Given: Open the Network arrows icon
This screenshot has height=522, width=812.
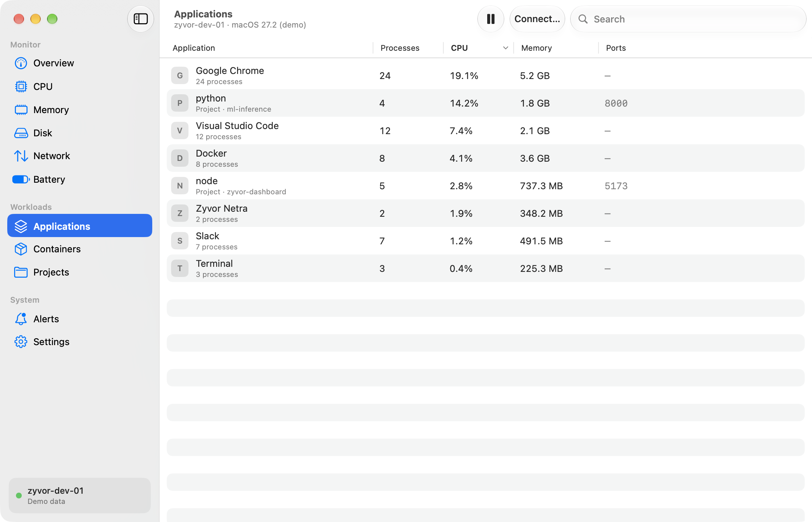Looking at the screenshot, I should [x=21, y=156].
